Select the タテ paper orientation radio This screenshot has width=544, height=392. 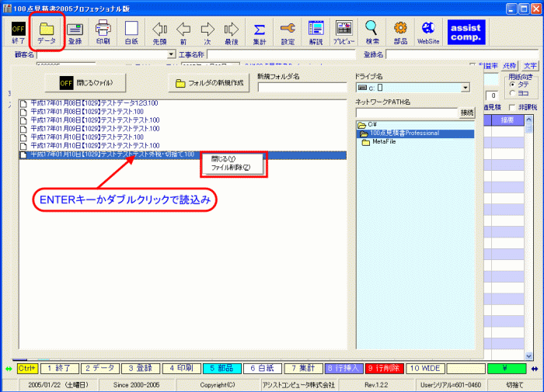click(x=512, y=85)
